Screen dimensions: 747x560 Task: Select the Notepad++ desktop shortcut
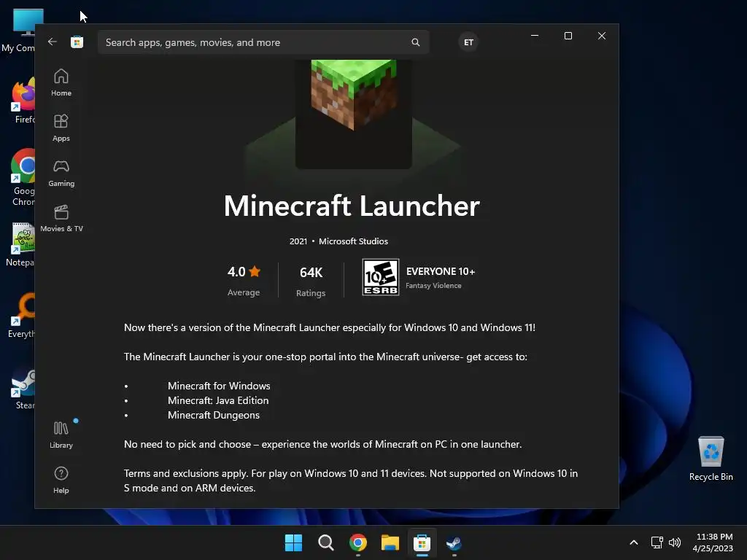[x=21, y=244]
